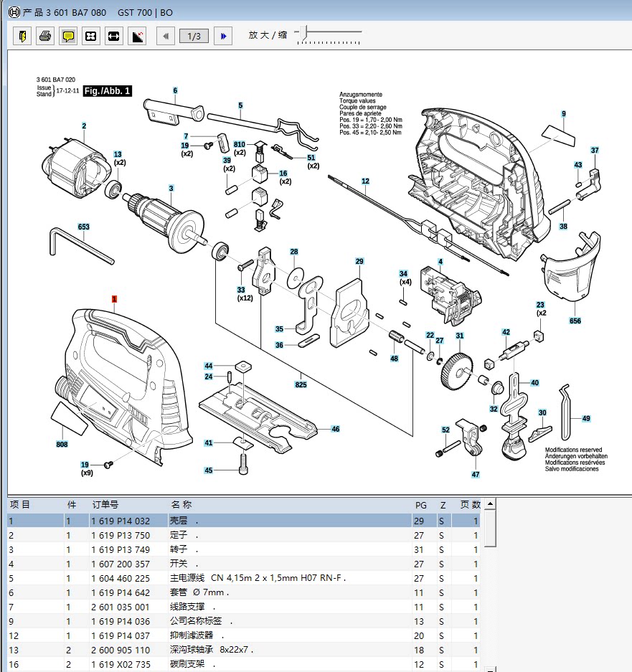
Task: Click callout 808 label in diagram
Action: pyautogui.click(x=62, y=445)
